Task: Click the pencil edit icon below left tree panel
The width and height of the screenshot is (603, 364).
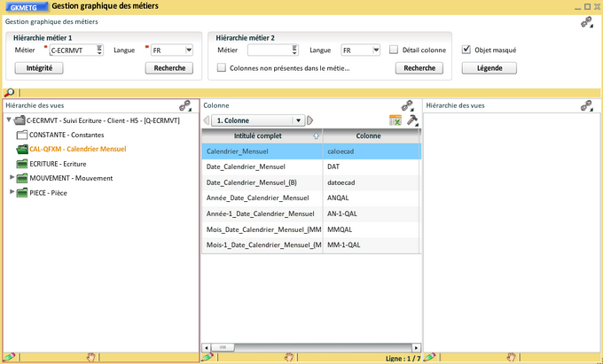Action: point(9,357)
